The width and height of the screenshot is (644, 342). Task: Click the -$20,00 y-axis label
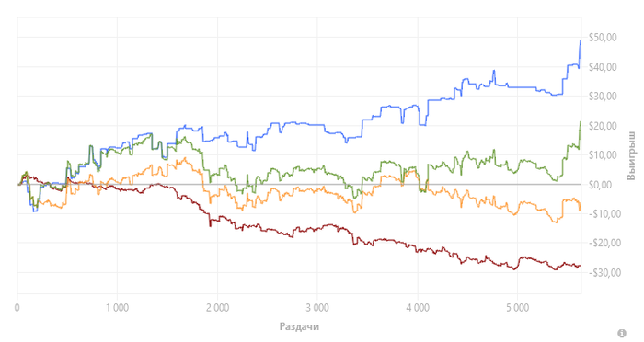point(604,243)
